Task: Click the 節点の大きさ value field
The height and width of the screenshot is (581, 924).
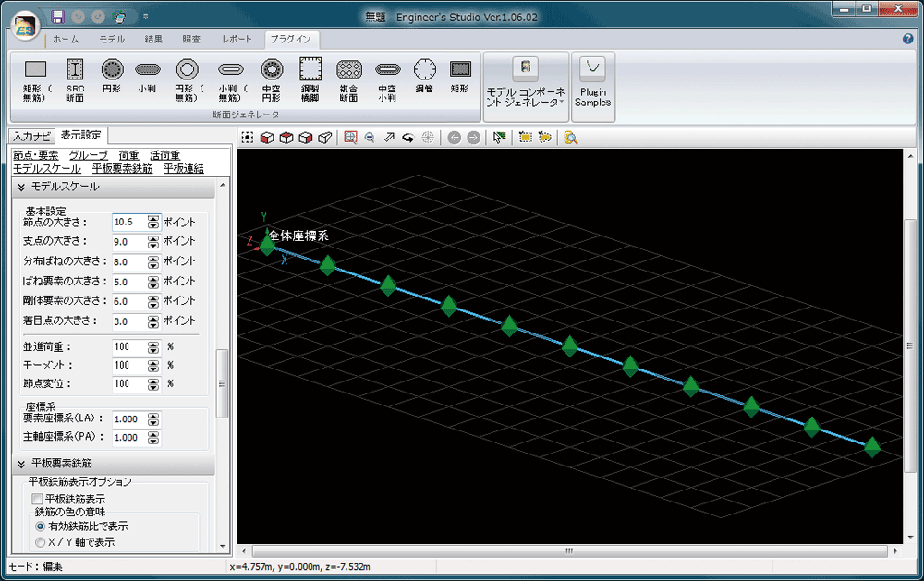Action: pyautogui.click(x=128, y=222)
